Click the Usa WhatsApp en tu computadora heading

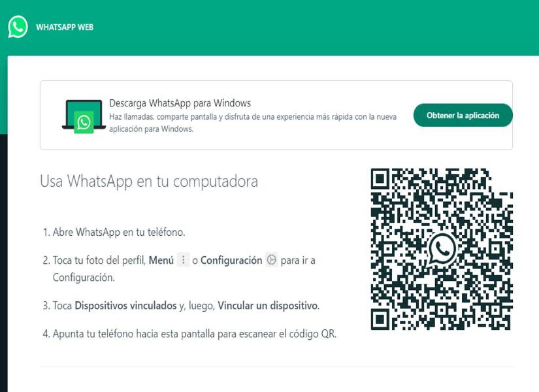click(x=149, y=181)
